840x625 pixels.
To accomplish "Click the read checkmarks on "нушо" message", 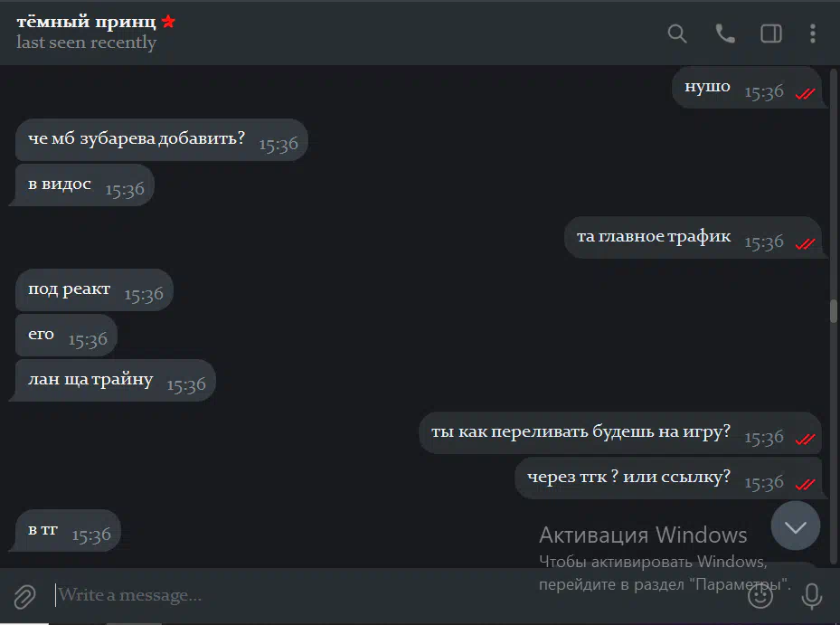I will tap(805, 94).
